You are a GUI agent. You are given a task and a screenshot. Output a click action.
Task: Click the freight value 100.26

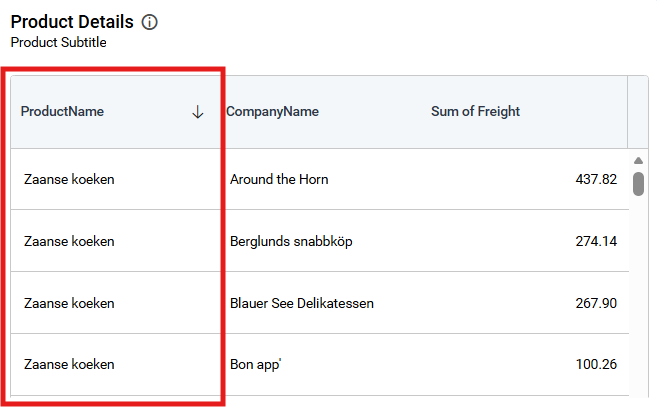click(x=596, y=365)
